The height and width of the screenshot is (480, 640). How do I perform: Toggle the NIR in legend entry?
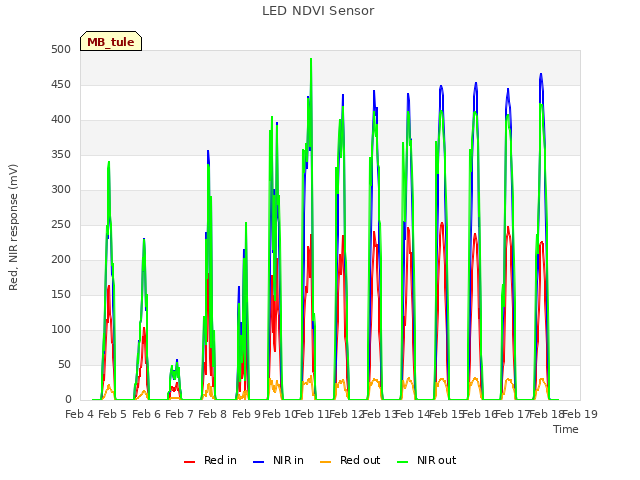point(278,460)
